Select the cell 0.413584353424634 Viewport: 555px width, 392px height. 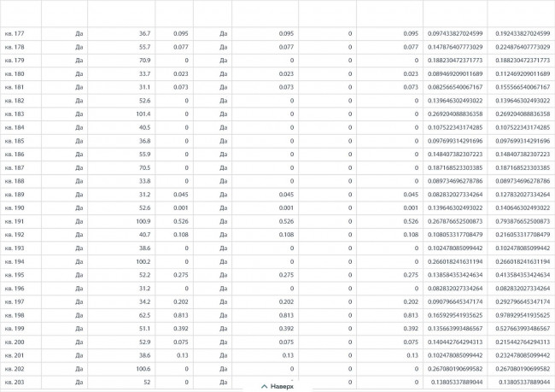coord(523,275)
